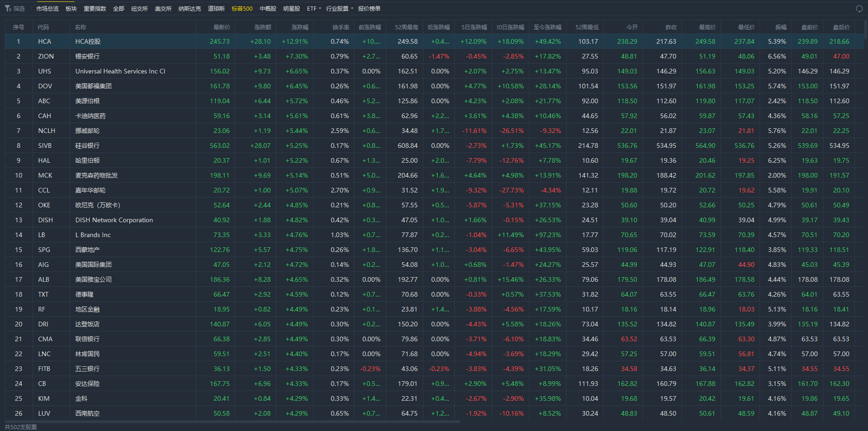Select the 西南航空 stock name
868x431 pixels.
click(87, 413)
